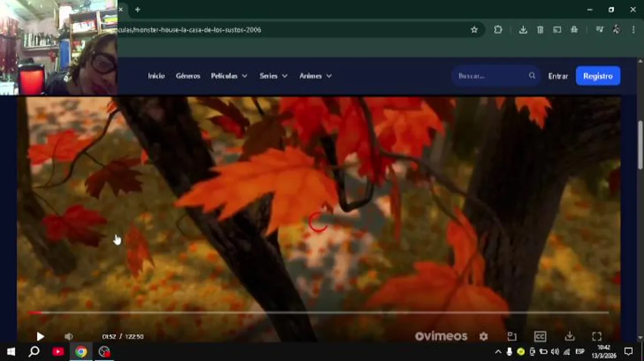Image resolution: width=644 pixels, height=361 pixels.
Task: Click the address bar URL text
Action: coord(190,30)
